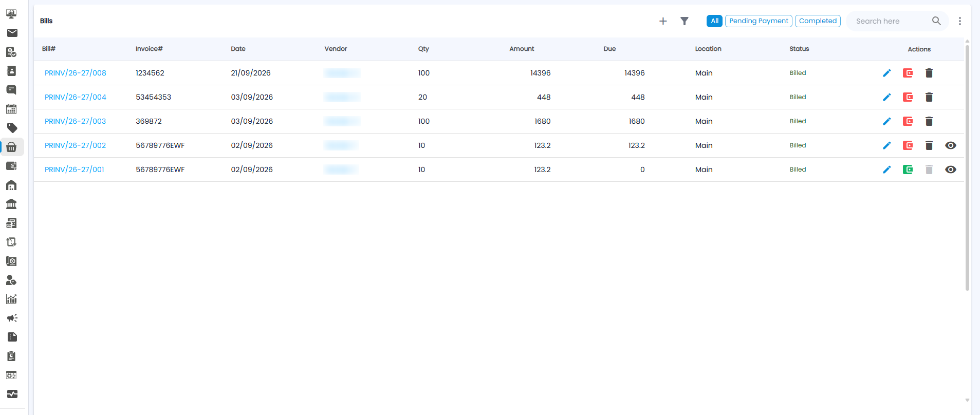Open clipboard icon in sidebar
The width and height of the screenshot is (980, 415).
(x=11, y=356)
